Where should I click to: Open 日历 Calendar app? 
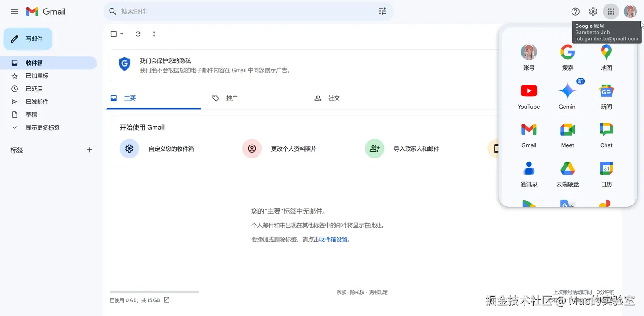606,175
